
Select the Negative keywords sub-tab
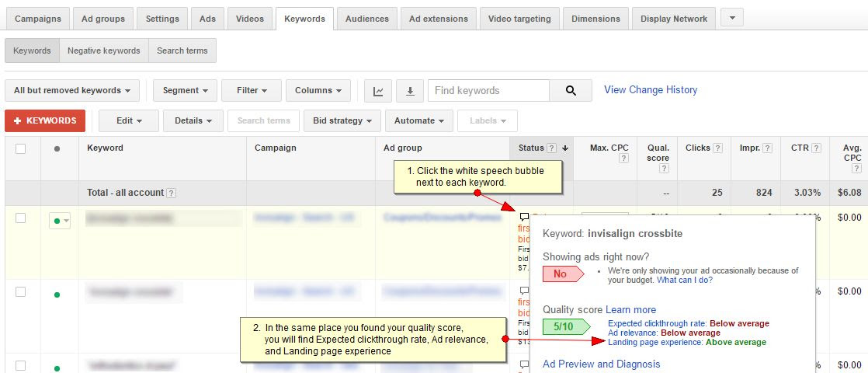pyautogui.click(x=103, y=51)
